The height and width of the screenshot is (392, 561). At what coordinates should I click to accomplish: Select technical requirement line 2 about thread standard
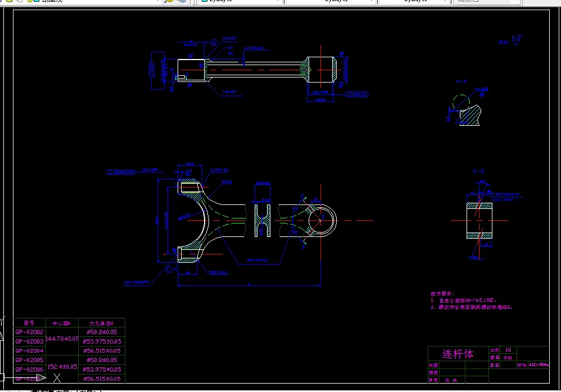[x=472, y=307]
